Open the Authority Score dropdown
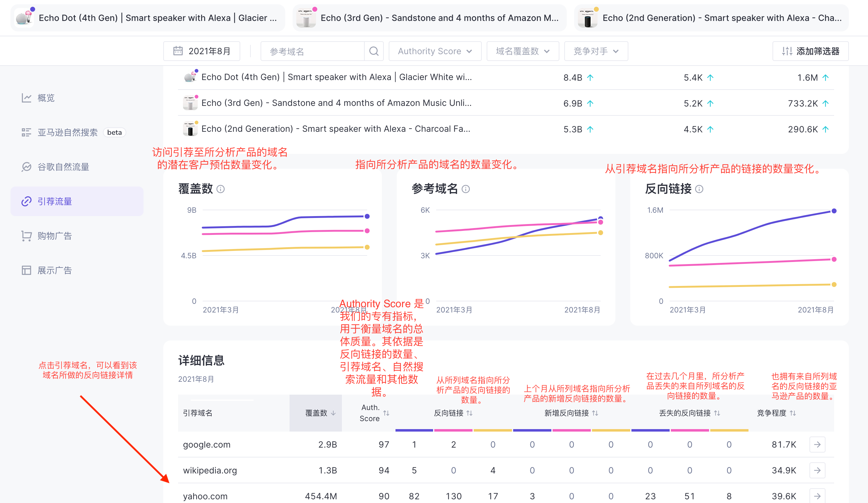 [x=435, y=50]
